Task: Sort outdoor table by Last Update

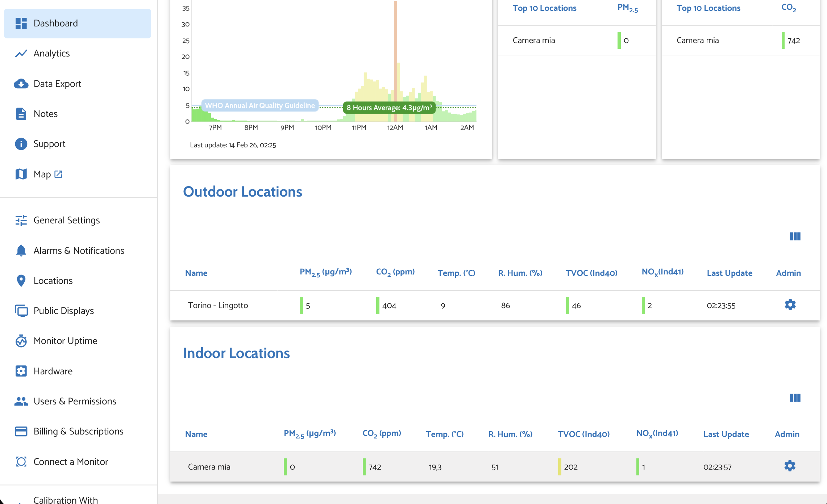Action: point(729,273)
